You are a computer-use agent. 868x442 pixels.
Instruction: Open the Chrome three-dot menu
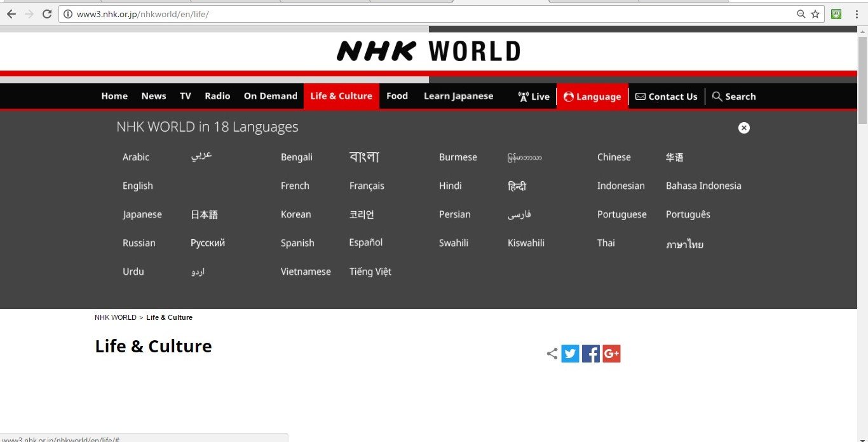coord(856,14)
